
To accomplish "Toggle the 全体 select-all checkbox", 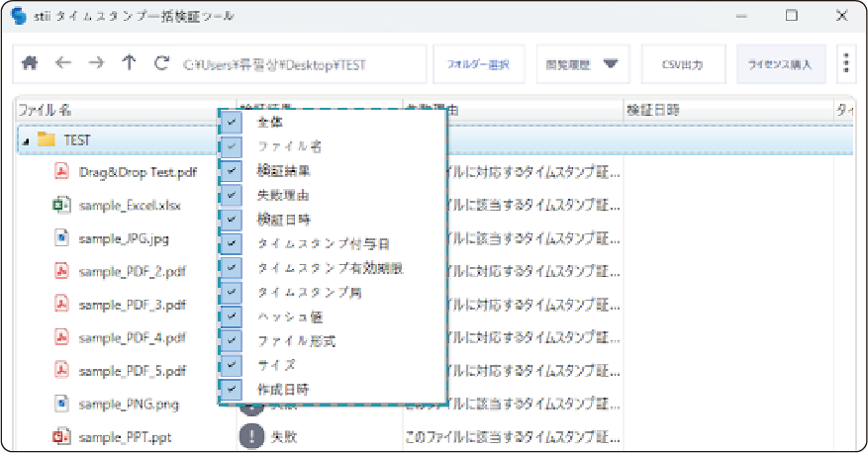I will [x=231, y=122].
